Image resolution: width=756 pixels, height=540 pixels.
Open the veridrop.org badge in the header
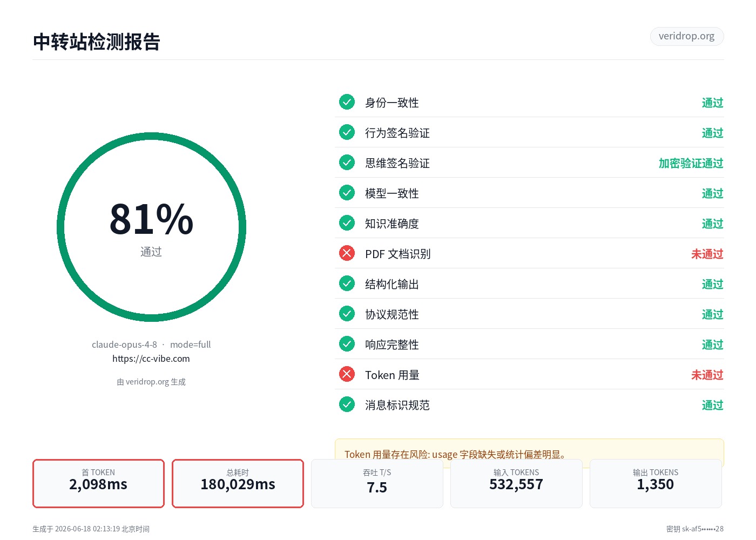coord(687,36)
